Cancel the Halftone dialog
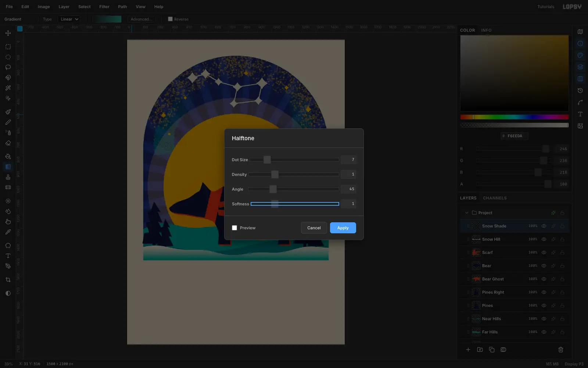The width and height of the screenshot is (588, 368). [314, 228]
